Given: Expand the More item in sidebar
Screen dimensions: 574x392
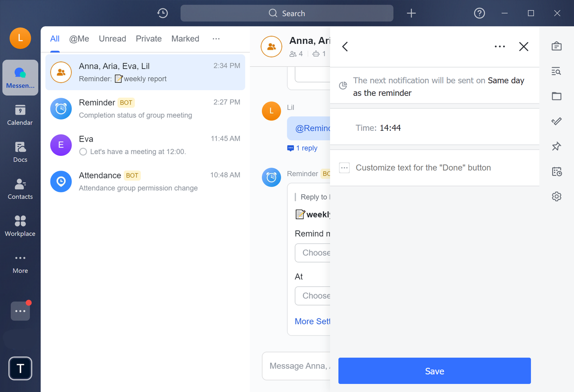Looking at the screenshot, I should tap(20, 263).
